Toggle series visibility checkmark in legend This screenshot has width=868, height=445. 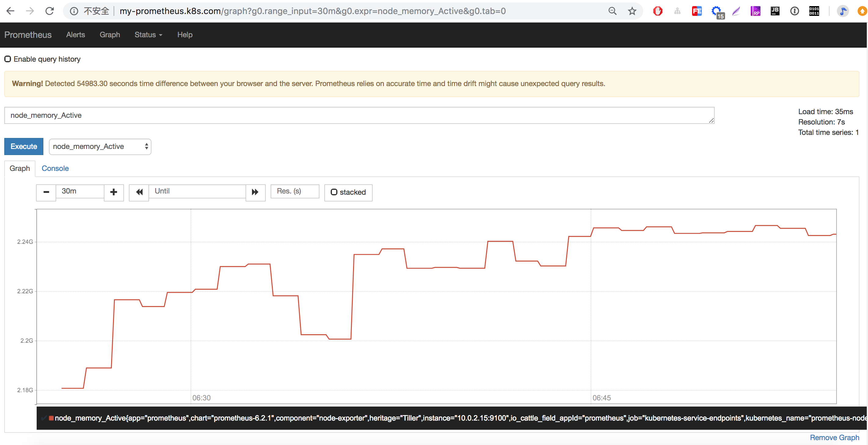pos(43,418)
